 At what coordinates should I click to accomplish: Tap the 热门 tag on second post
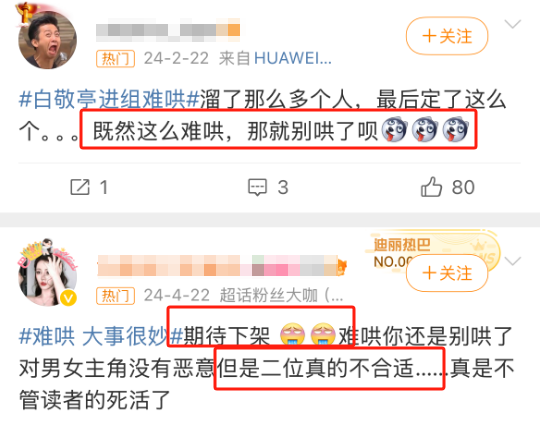click(115, 296)
